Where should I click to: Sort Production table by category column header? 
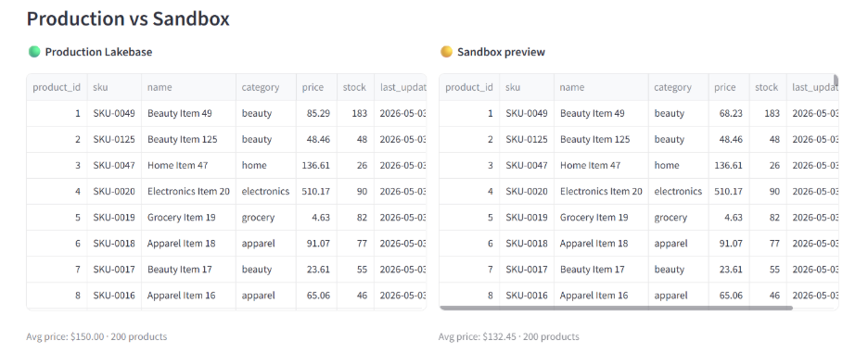click(266, 87)
